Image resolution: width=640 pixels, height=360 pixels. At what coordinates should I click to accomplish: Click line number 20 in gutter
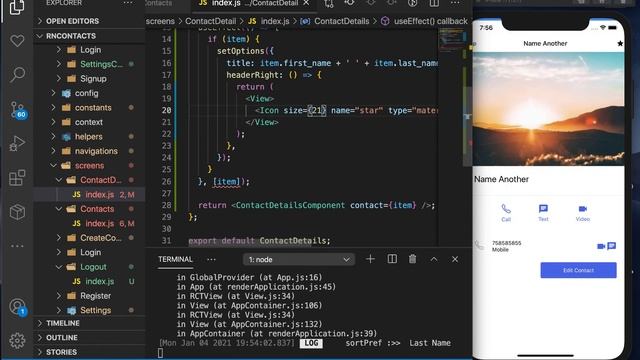click(x=166, y=110)
